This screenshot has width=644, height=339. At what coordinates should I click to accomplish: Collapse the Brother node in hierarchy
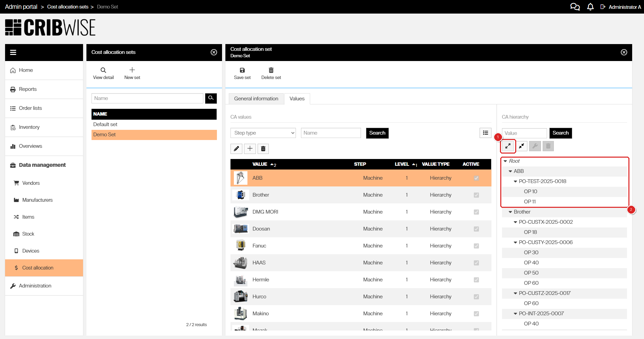tap(510, 212)
